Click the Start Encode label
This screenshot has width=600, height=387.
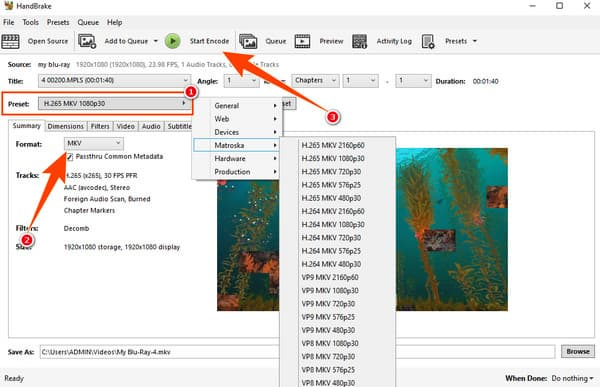click(209, 41)
